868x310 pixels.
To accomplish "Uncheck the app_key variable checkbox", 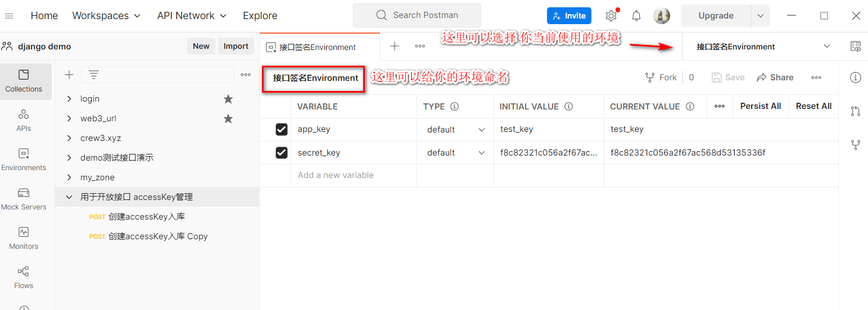I will click(x=282, y=129).
